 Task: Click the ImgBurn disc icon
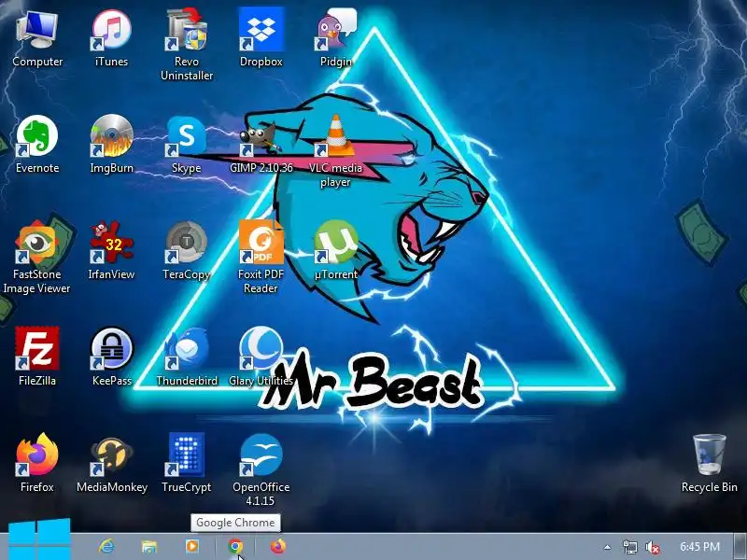point(111,136)
